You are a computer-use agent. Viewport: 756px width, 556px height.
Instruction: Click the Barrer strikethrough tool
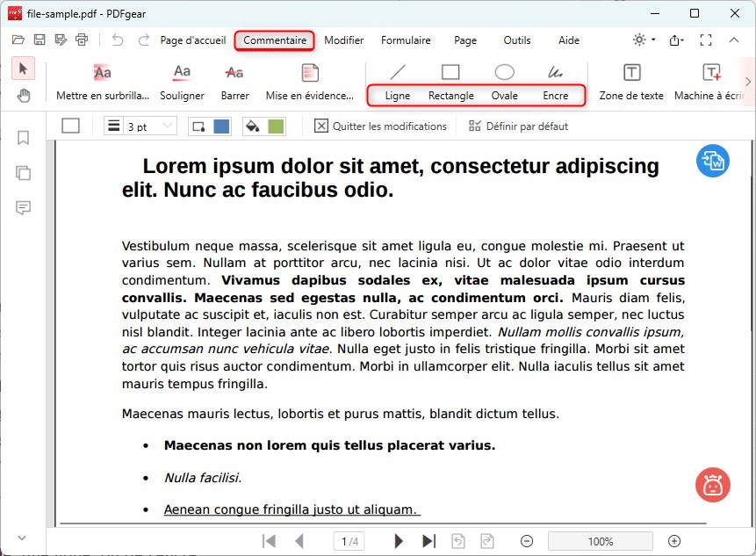(234, 82)
